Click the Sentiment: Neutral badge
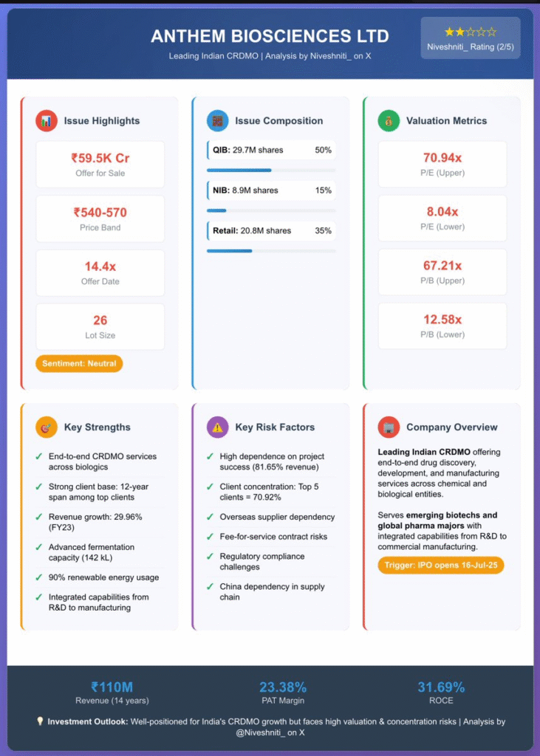Screen dimensions: 540x756 click(79, 364)
